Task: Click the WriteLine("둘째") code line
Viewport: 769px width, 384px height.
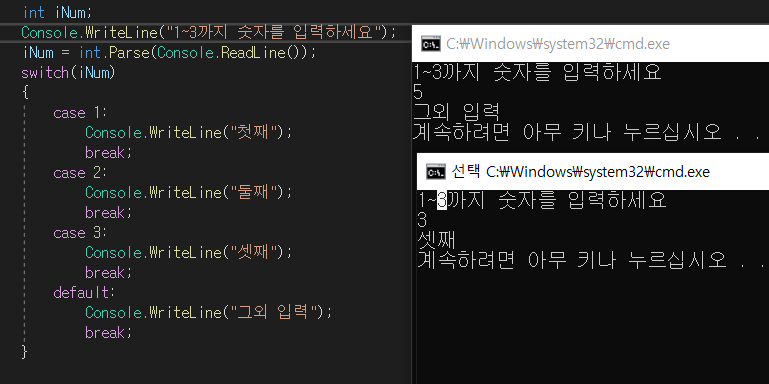Action: (x=188, y=193)
